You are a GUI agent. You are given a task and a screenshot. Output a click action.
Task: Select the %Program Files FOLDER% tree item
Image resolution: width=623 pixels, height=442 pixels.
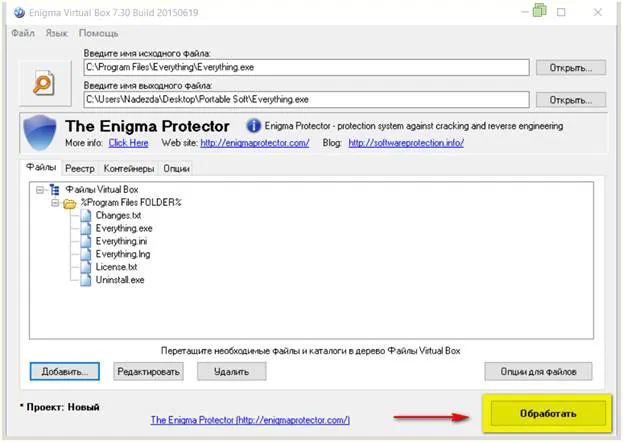pyautogui.click(x=131, y=202)
